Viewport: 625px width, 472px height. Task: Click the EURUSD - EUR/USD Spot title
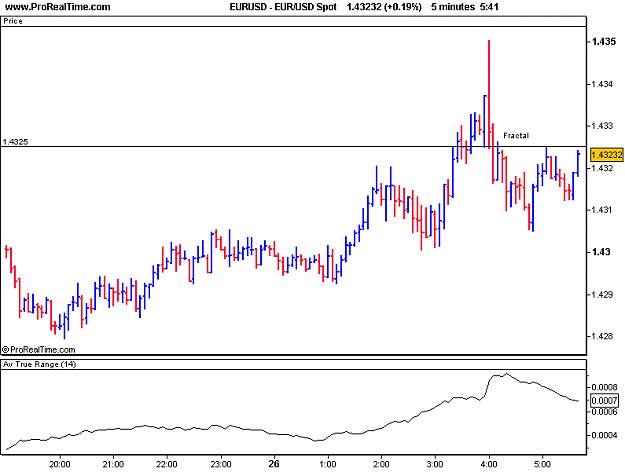(283, 7)
